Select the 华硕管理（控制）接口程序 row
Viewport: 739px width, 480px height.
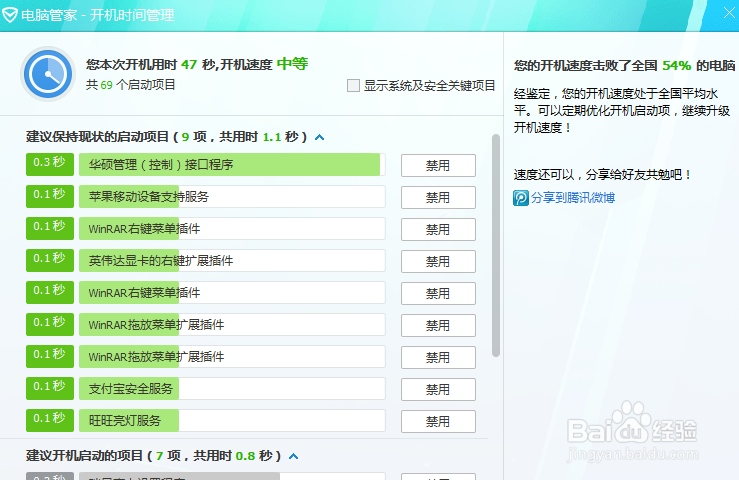[232, 165]
